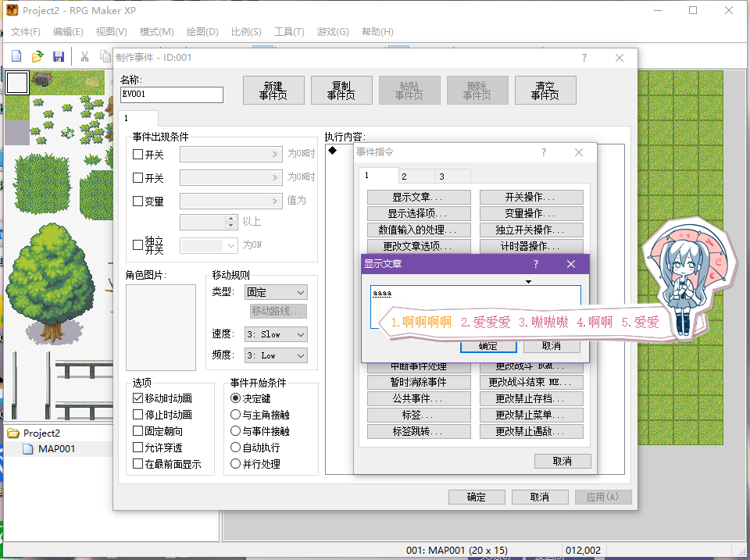750x560 pixels.
Task: Click the New Project toolbar icon
Action: pyautogui.click(x=16, y=56)
